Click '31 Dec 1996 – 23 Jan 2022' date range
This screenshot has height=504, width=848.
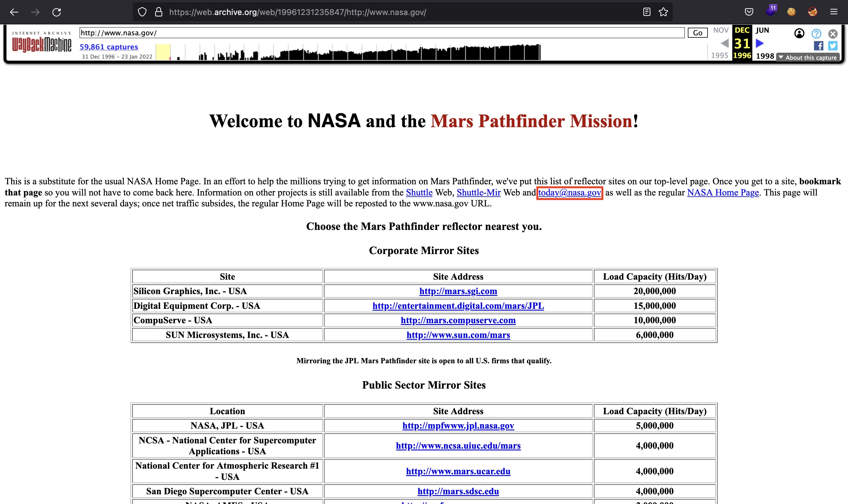(117, 57)
